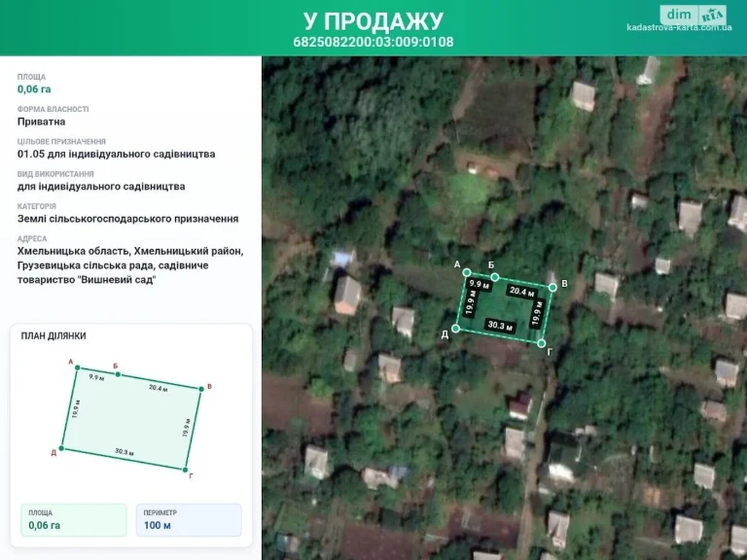Image resolution: width=747 pixels, height=560 pixels.
Task: Select the 30.3 м length label on map
Action: point(500,326)
